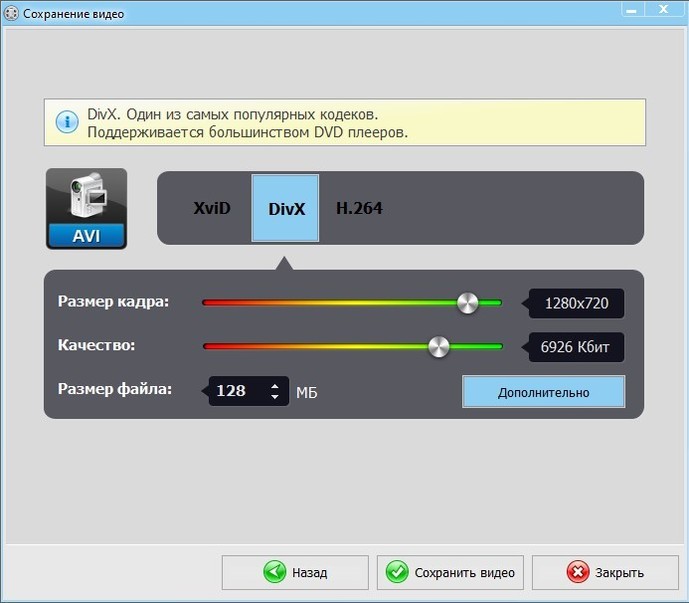Click the 1280x720 frame size value
Screen dimensions: 689x603
[576, 303]
